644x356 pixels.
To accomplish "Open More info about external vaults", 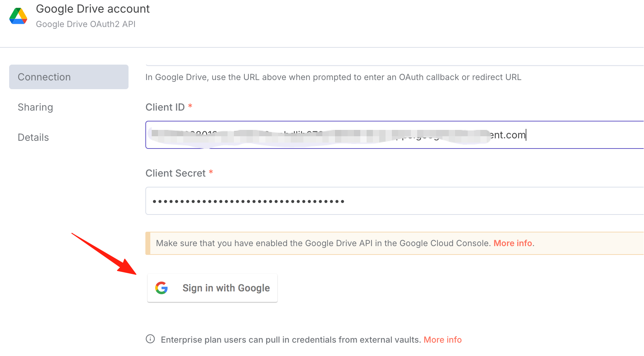I will pos(442,340).
